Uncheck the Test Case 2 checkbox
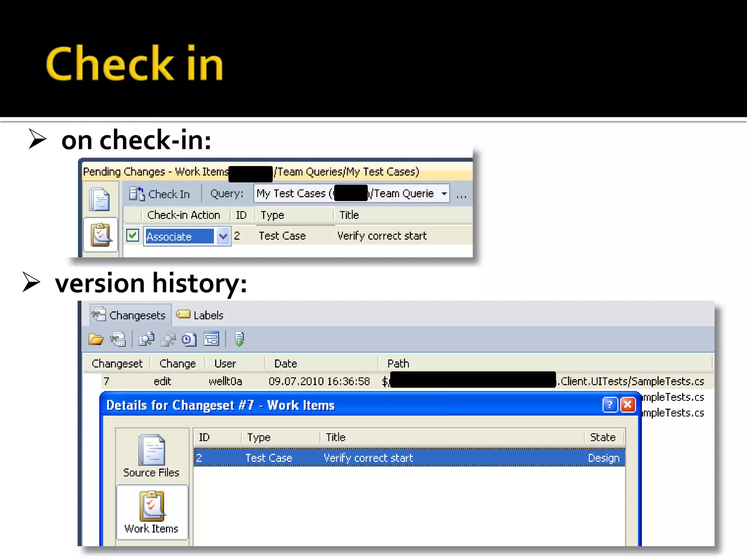The image size is (747, 560). pyautogui.click(x=132, y=236)
